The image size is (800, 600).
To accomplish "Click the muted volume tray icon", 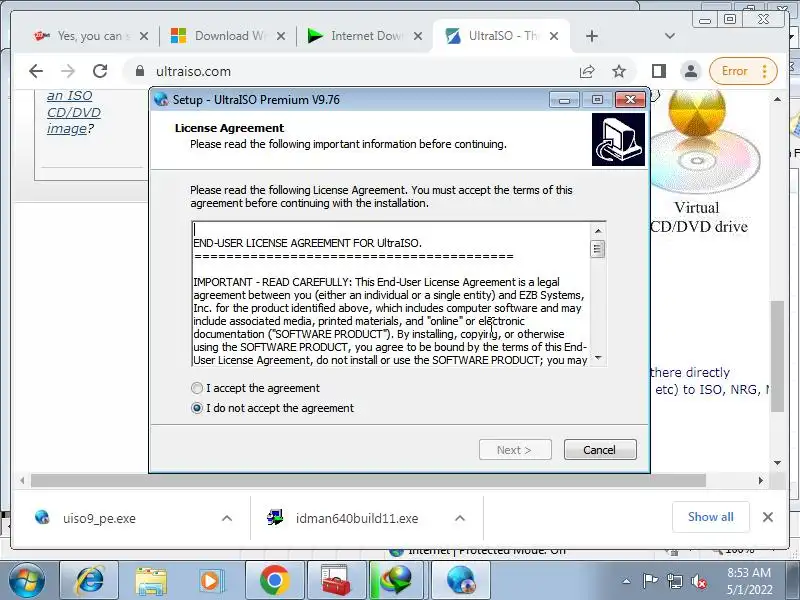I will [698, 581].
